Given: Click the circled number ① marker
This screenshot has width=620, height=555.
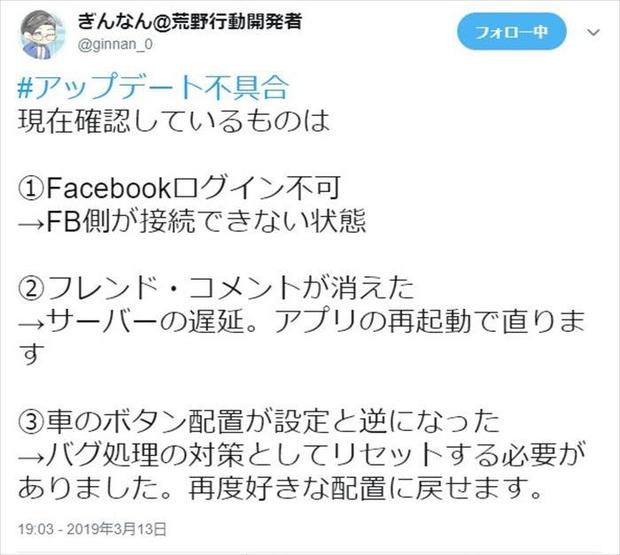Looking at the screenshot, I should point(31,188).
